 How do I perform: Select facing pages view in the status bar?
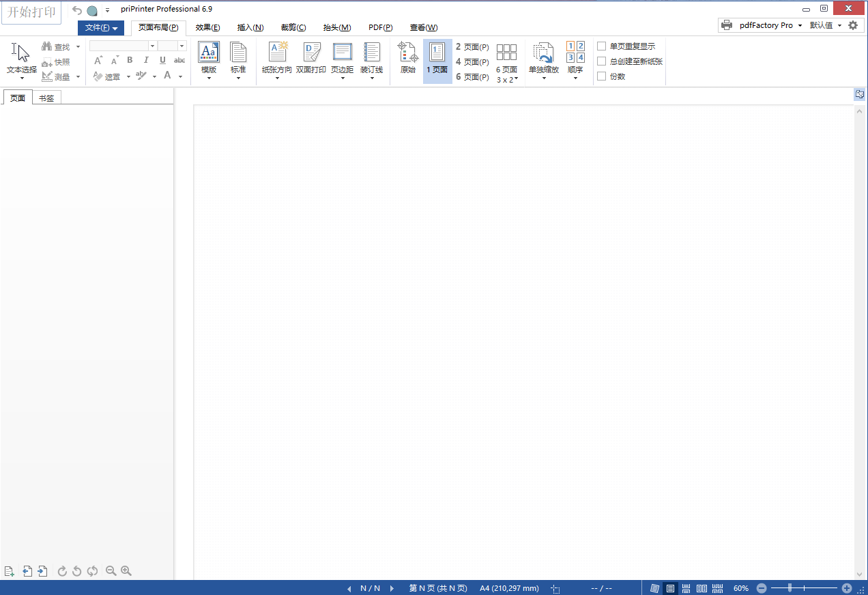[x=701, y=587]
